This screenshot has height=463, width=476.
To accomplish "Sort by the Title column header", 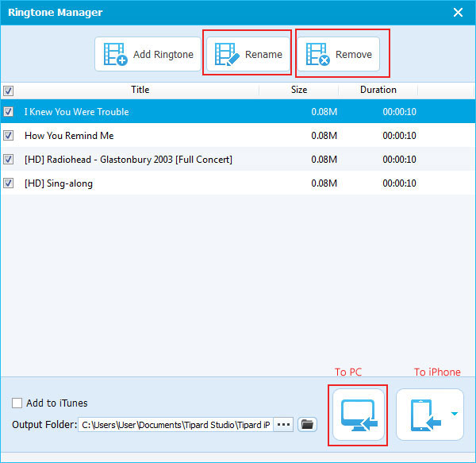I will (x=140, y=90).
